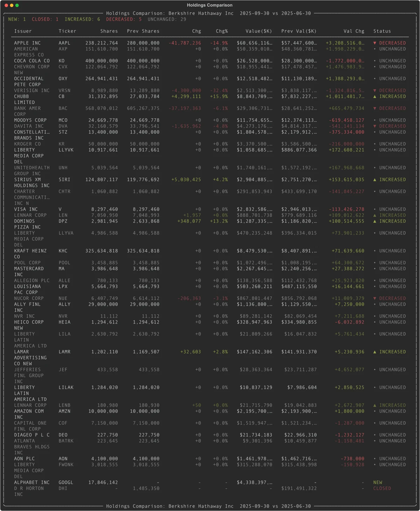Click the down triangle in DVA row

coord(375,126)
